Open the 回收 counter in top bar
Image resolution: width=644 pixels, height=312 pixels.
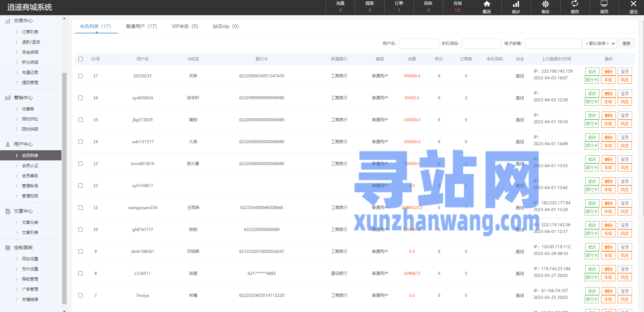click(x=429, y=7)
